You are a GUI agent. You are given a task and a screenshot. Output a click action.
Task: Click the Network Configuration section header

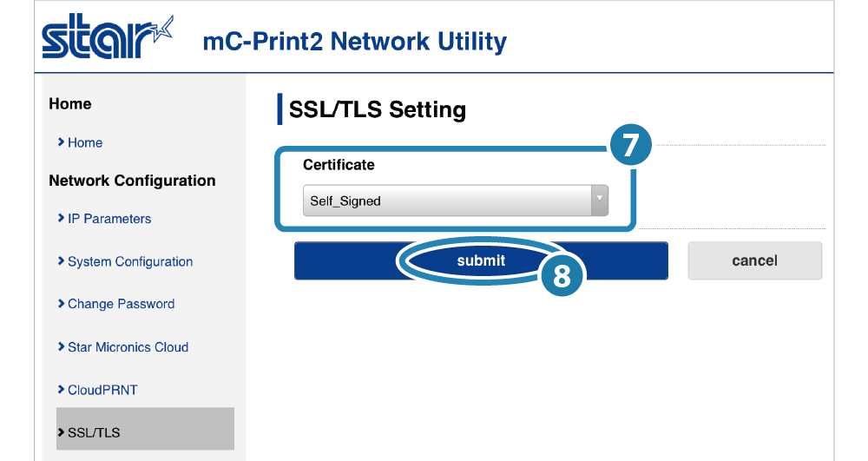pos(132,181)
